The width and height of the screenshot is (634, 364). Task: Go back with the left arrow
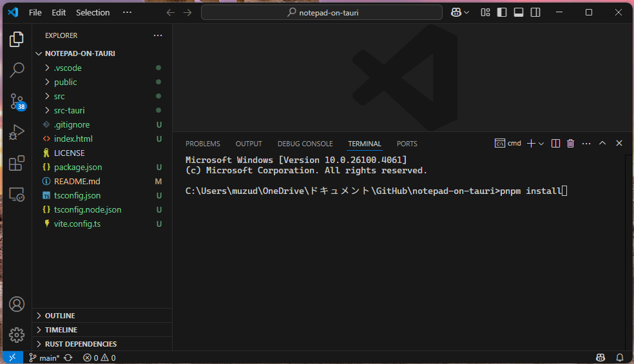coord(171,12)
